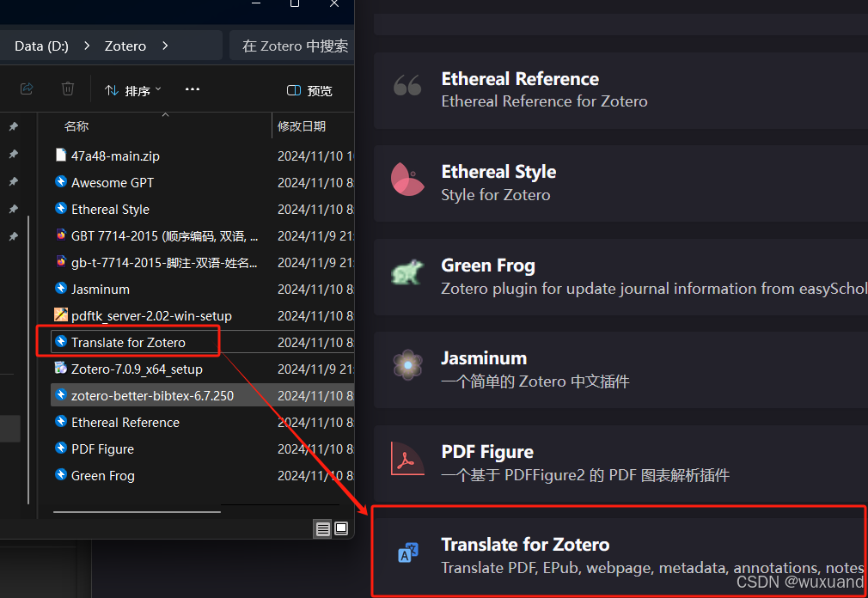868x598 pixels.
Task: Click the pdftk_server-2.02-win-setup file name
Action: 151,316
